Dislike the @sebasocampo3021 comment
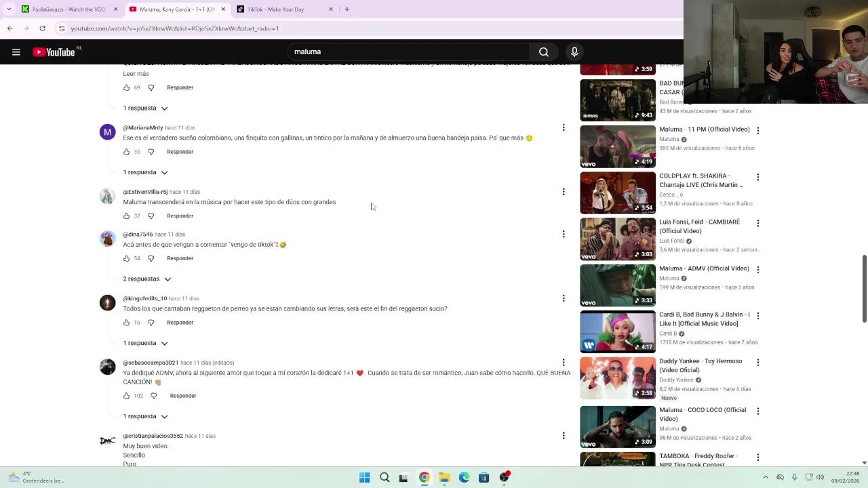The width and height of the screenshot is (868, 488). click(x=153, y=396)
